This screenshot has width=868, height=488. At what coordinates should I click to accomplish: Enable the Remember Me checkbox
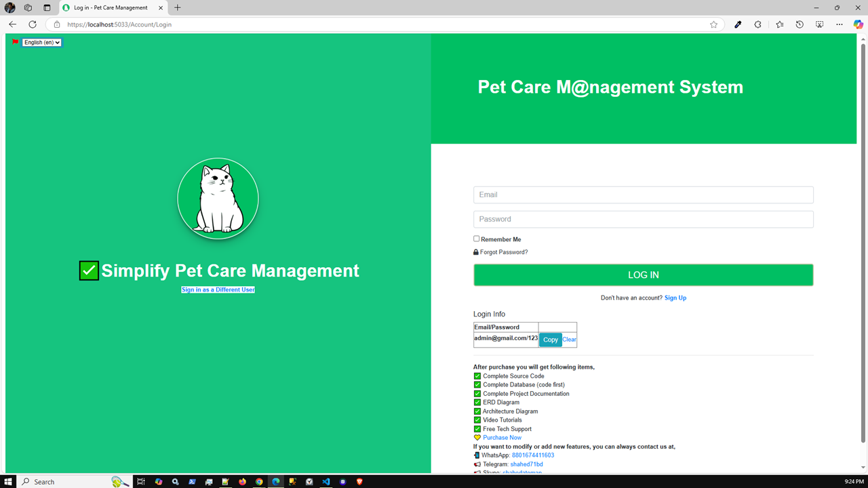click(476, 239)
